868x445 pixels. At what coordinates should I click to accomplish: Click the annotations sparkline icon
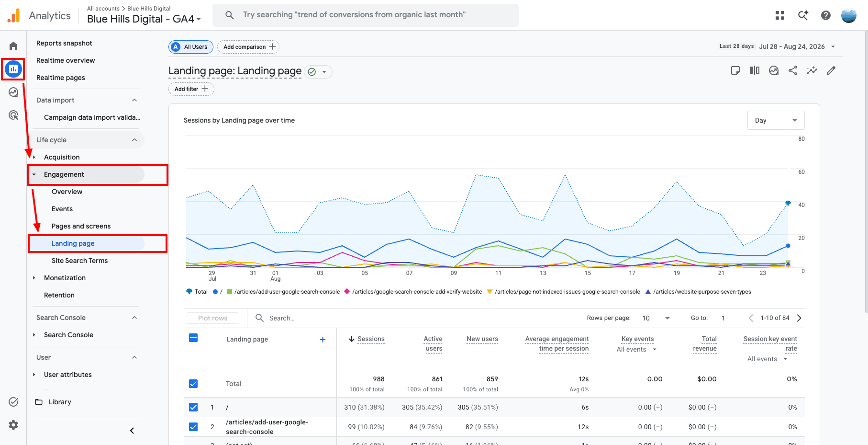coord(812,70)
